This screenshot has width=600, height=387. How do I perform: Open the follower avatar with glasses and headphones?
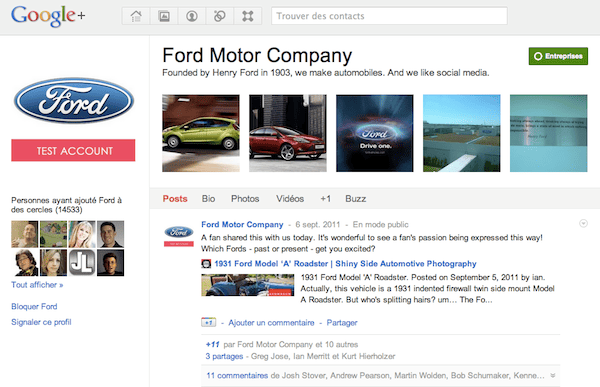pos(24,263)
